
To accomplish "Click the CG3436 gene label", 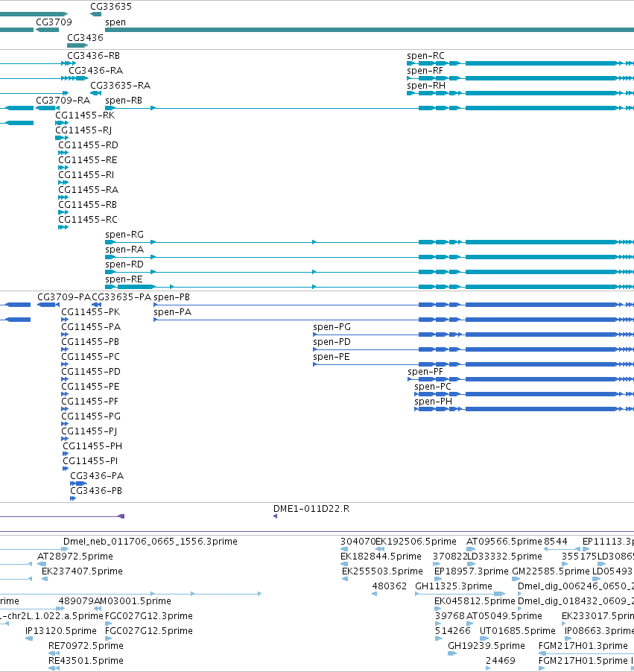I will 86,38.
